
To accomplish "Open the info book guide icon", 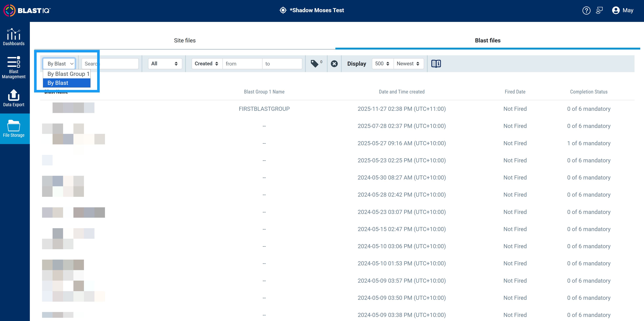I will [x=436, y=64].
